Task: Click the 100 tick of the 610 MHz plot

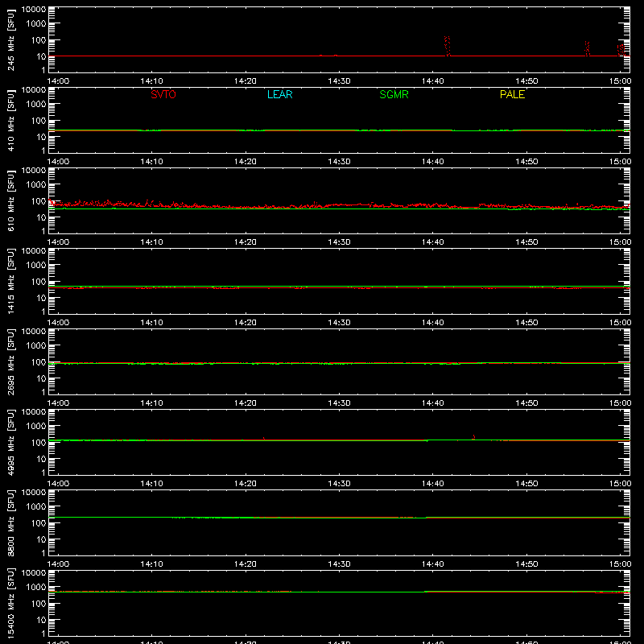Action: 39,200
